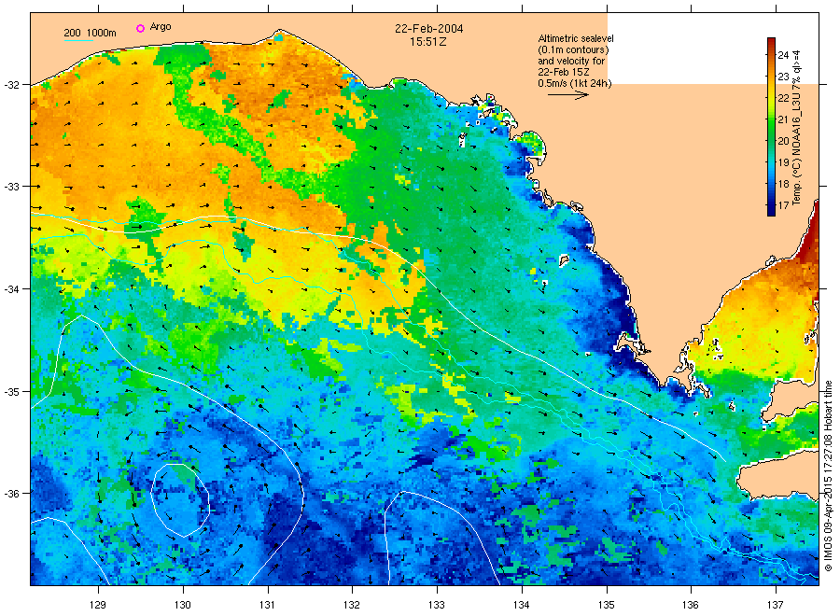Click the latitude label '-32'
This screenshot has width=840, height=616.
(x=11, y=85)
